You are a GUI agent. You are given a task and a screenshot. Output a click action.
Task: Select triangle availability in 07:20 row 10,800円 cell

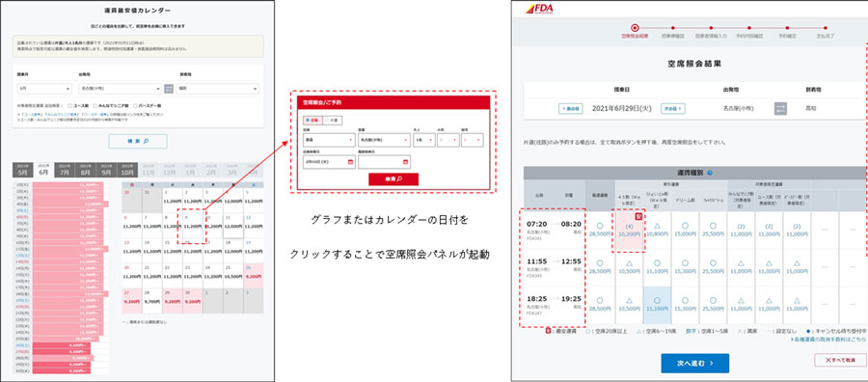pyautogui.click(x=657, y=226)
